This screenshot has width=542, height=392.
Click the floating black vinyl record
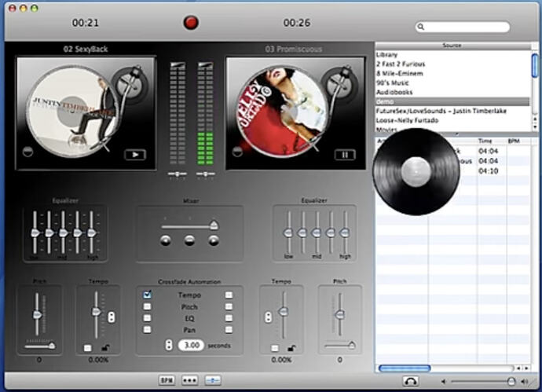pyautogui.click(x=416, y=171)
